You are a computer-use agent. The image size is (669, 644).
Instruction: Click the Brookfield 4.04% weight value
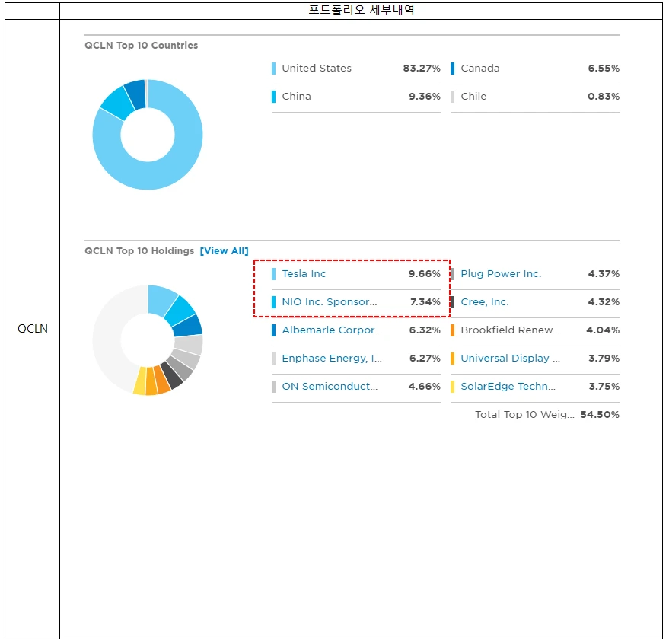click(x=603, y=330)
